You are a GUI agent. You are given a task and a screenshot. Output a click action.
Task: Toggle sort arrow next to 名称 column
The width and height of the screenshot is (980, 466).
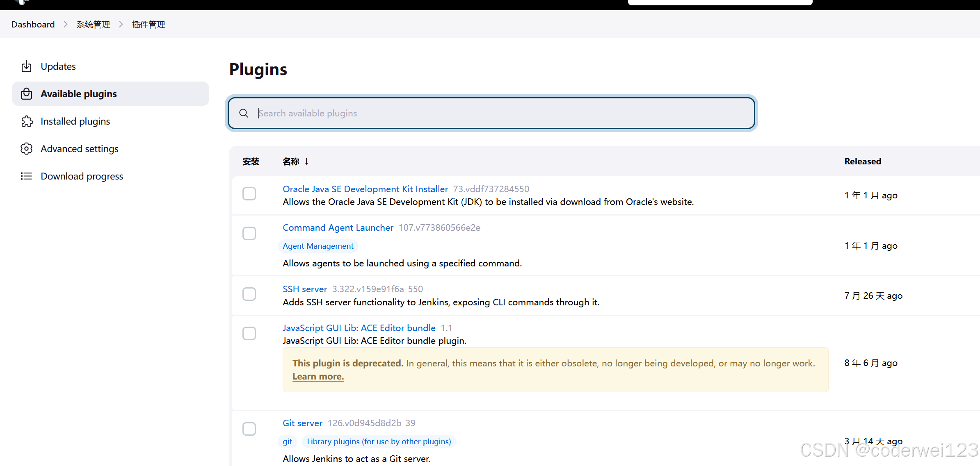tap(306, 161)
